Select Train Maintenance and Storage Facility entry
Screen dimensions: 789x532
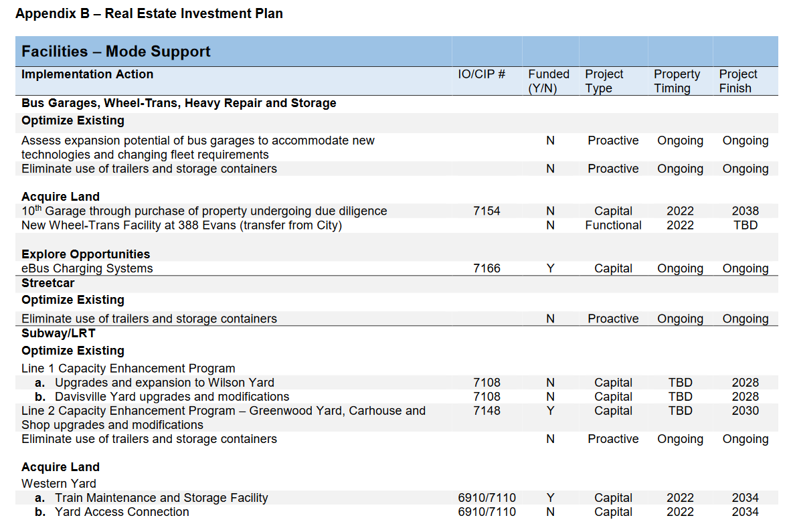pos(161,498)
